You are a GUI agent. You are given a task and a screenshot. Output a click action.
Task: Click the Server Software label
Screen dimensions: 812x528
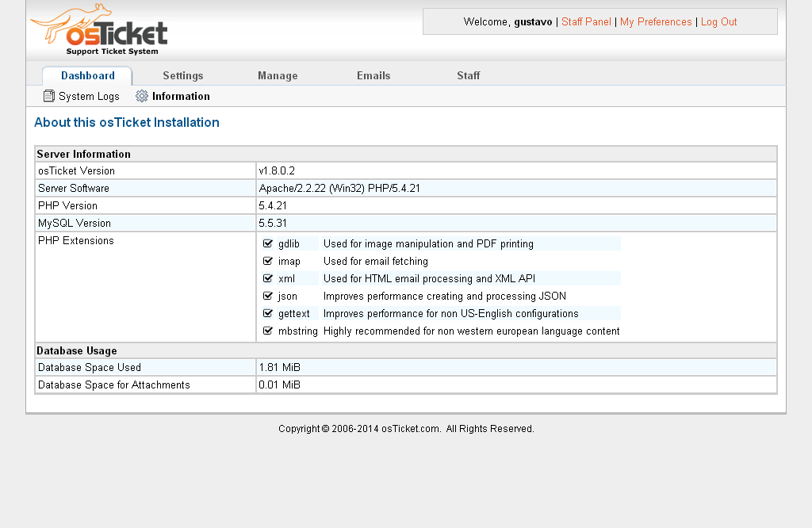[x=74, y=189]
